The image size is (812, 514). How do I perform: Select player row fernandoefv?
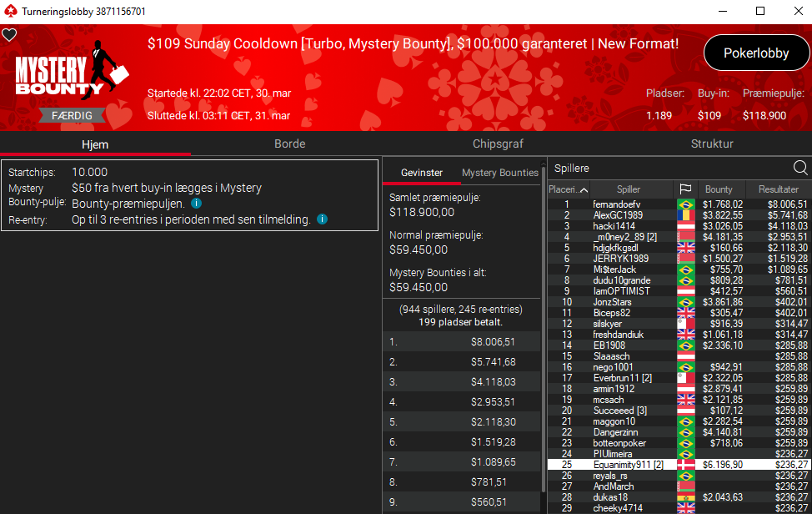(679, 204)
